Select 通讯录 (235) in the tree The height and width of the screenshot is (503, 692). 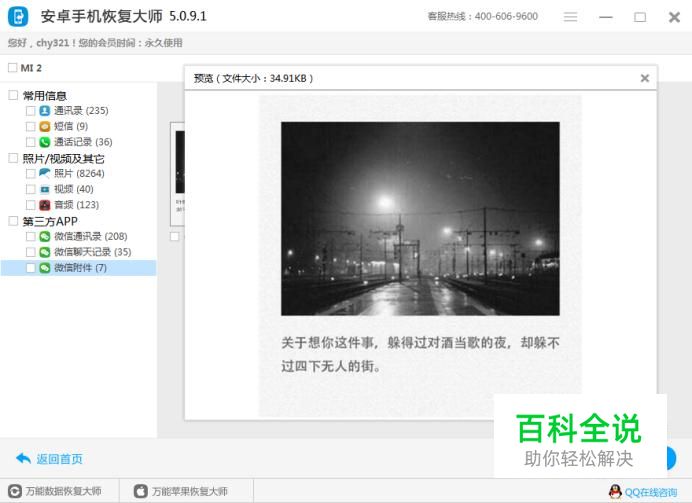pyautogui.click(x=81, y=111)
